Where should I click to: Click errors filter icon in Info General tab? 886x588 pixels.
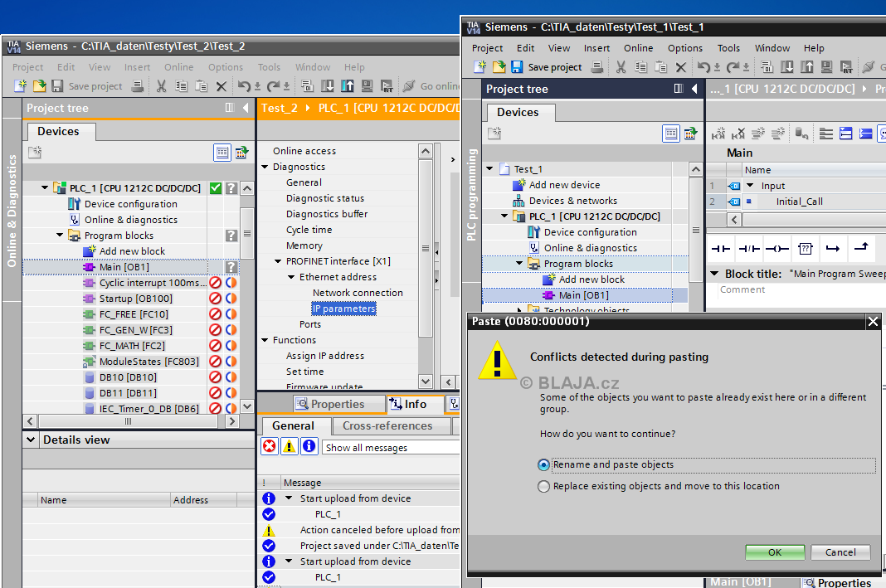click(270, 447)
